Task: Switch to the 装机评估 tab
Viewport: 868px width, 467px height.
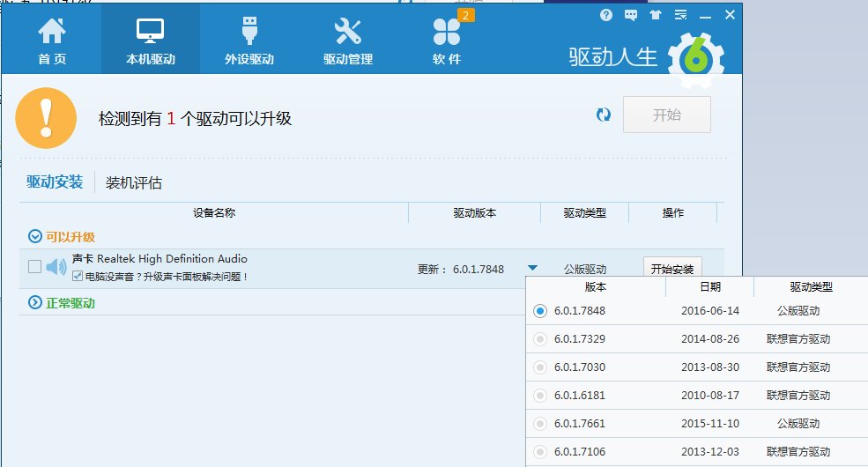Action: coord(134,182)
